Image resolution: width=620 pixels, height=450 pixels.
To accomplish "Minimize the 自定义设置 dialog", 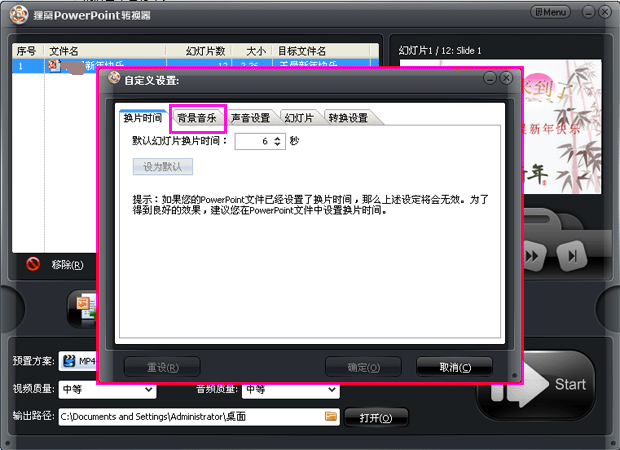I will (x=490, y=78).
